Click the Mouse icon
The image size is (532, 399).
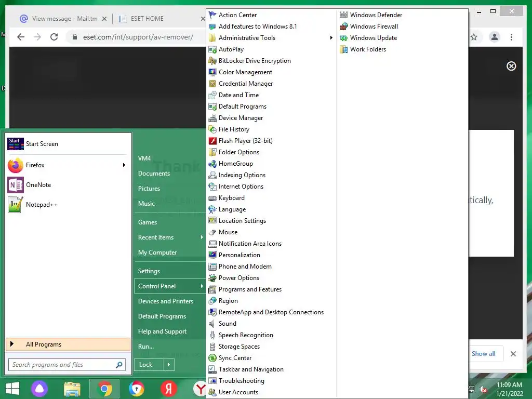pos(212,232)
